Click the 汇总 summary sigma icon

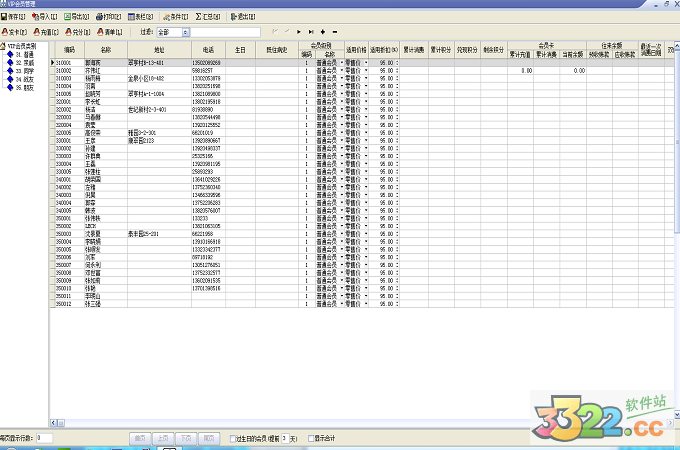198,17
